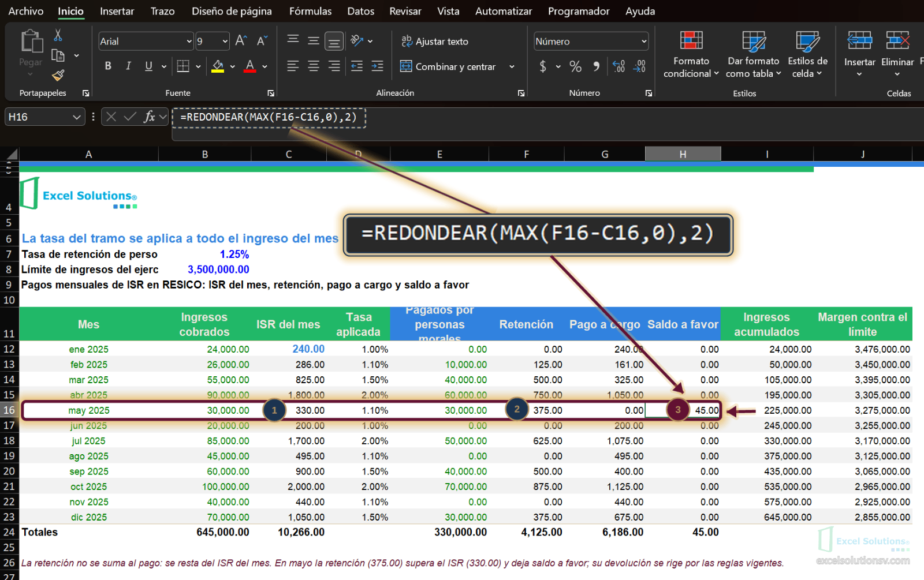Click the Copy icon in Portapapeles
This screenshot has width=924, height=580.
click(x=58, y=55)
